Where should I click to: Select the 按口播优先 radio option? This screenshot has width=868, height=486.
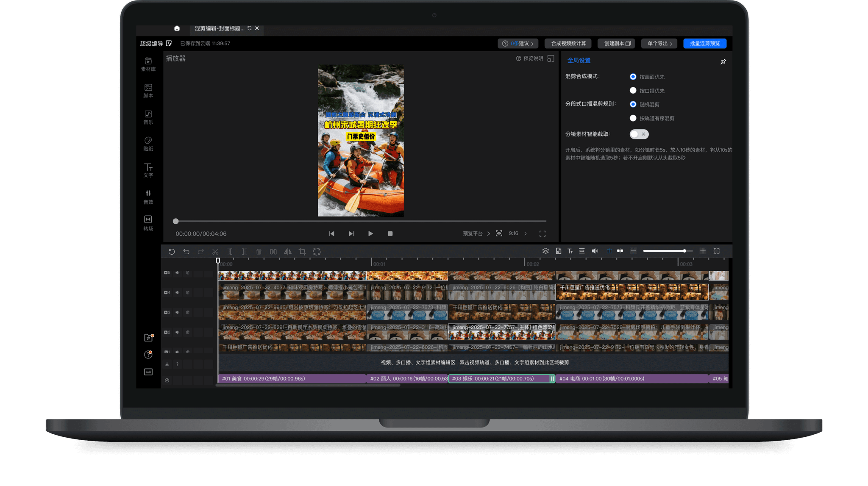633,91
